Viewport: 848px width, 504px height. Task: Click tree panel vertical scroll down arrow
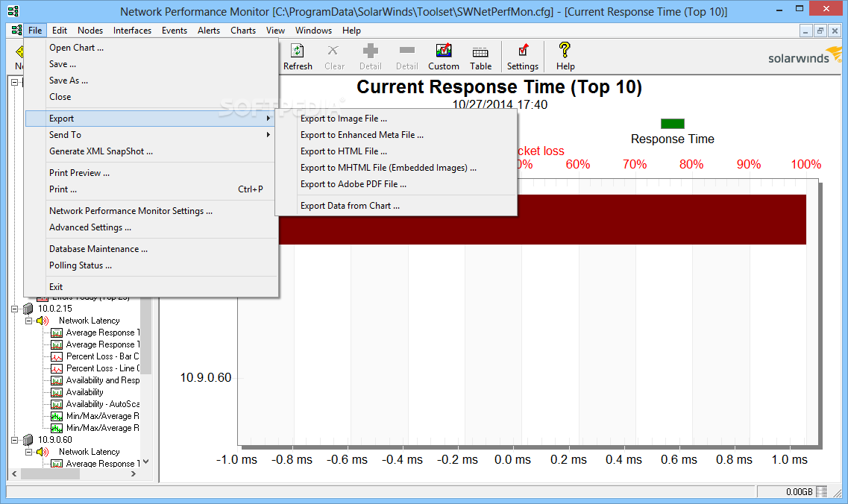(145, 462)
